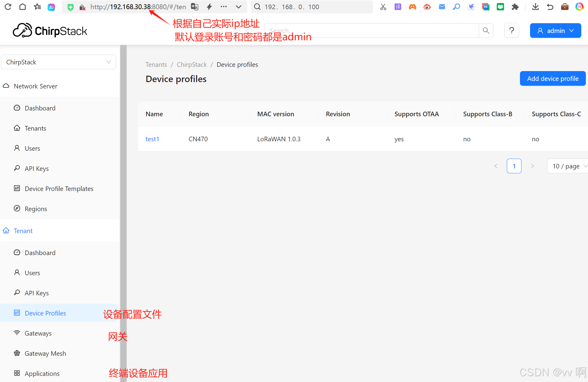Image resolution: width=588 pixels, height=382 pixels.
Task: Click the Supports OTAA column header
Action: point(417,114)
